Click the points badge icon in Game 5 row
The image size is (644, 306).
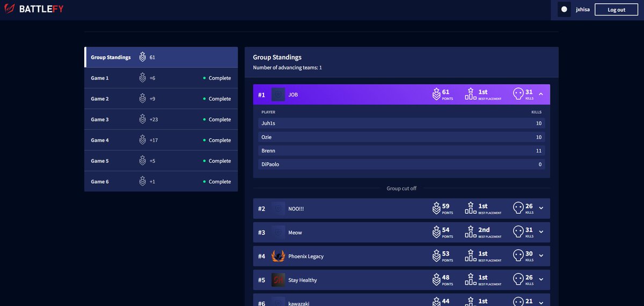(142, 161)
